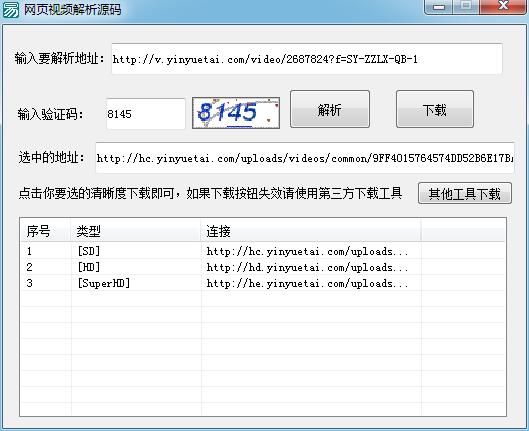Click the 连接 column header
The height and width of the screenshot is (431, 529).
[x=311, y=231]
